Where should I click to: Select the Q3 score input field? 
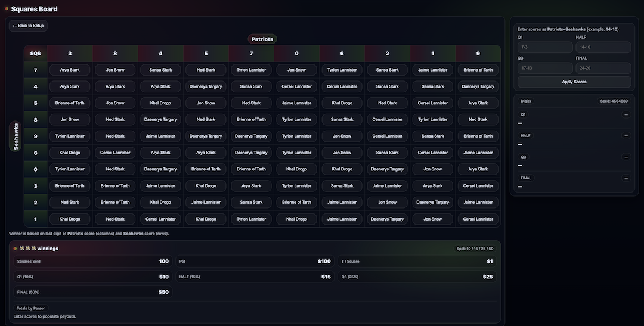click(x=544, y=68)
